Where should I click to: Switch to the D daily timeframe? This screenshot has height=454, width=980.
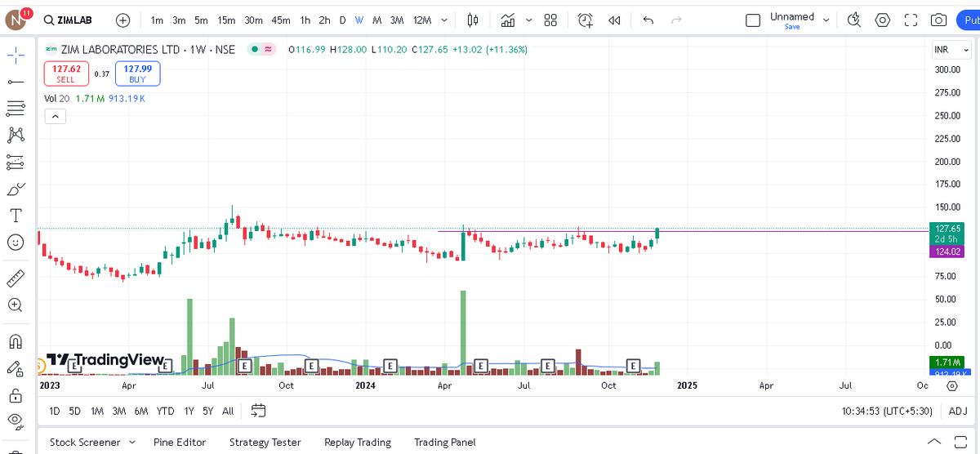tap(342, 20)
